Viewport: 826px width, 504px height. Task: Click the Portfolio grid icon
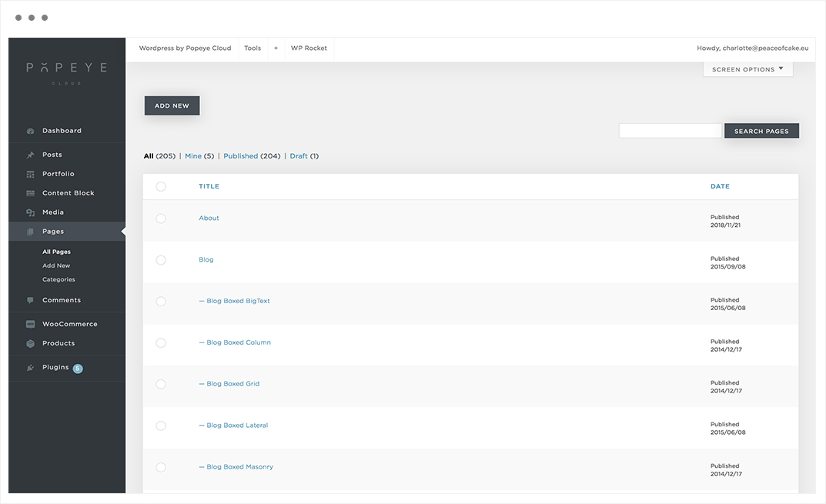coord(30,174)
